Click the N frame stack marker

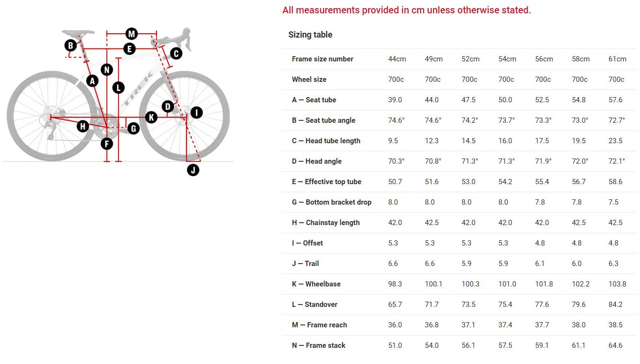pyautogui.click(x=107, y=70)
